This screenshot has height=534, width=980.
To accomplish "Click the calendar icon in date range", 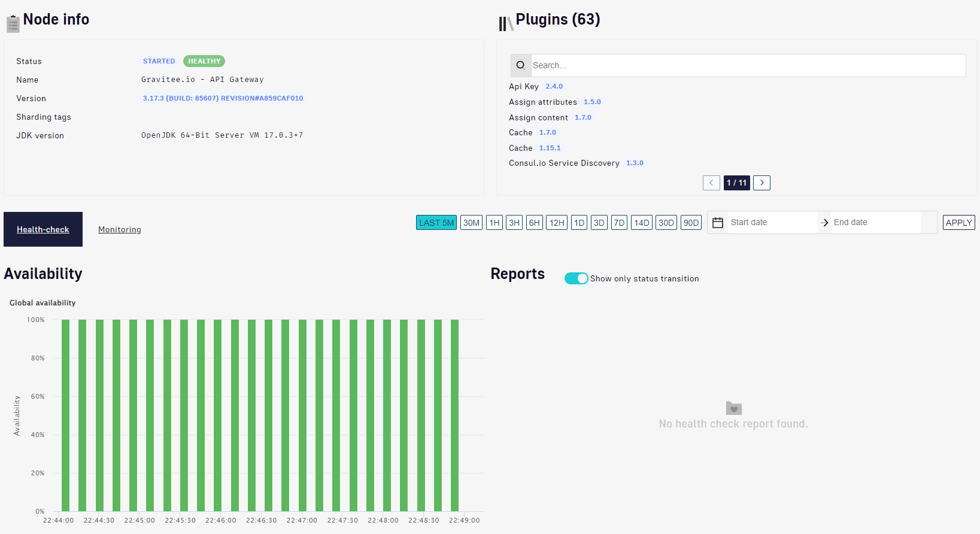I will click(718, 223).
